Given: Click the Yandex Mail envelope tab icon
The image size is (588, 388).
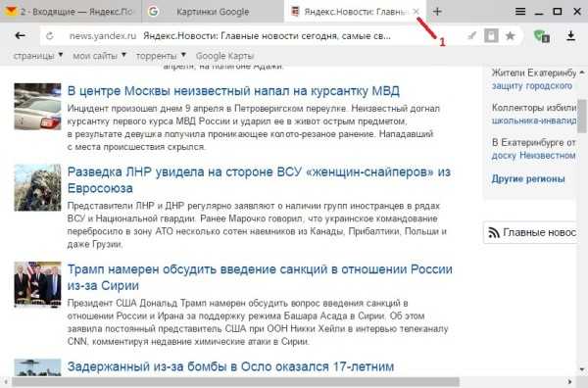Looking at the screenshot, I should [x=11, y=11].
